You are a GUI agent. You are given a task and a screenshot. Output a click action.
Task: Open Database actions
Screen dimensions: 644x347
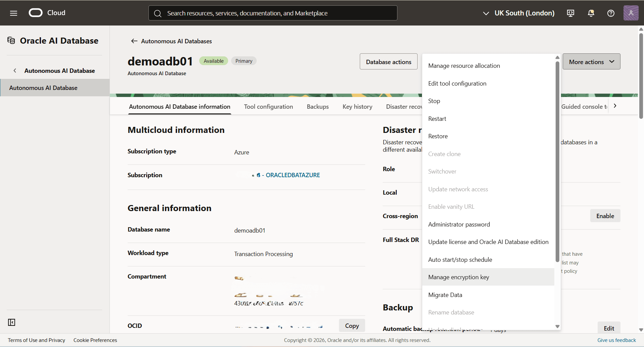point(388,61)
